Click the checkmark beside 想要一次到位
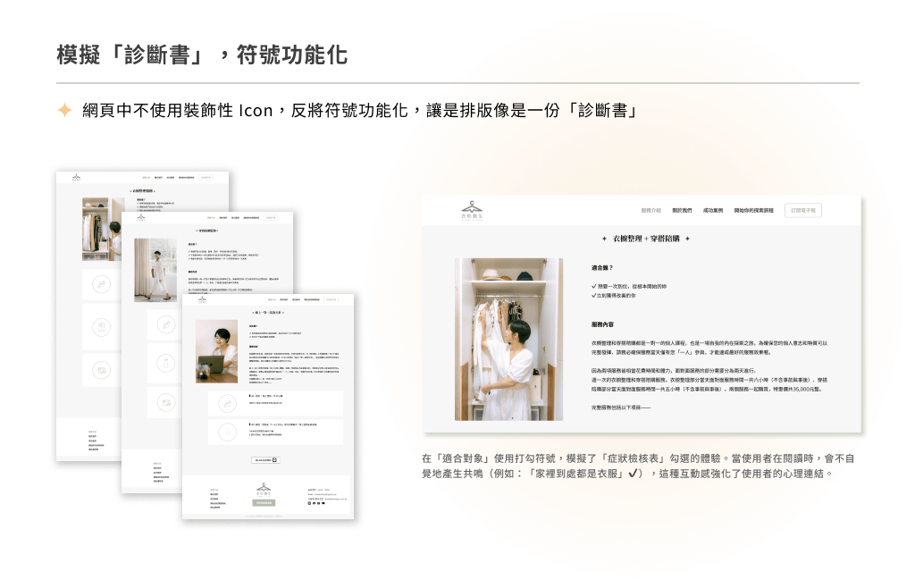The height and width of the screenshot is (588, 915). [x=594, y=286]
